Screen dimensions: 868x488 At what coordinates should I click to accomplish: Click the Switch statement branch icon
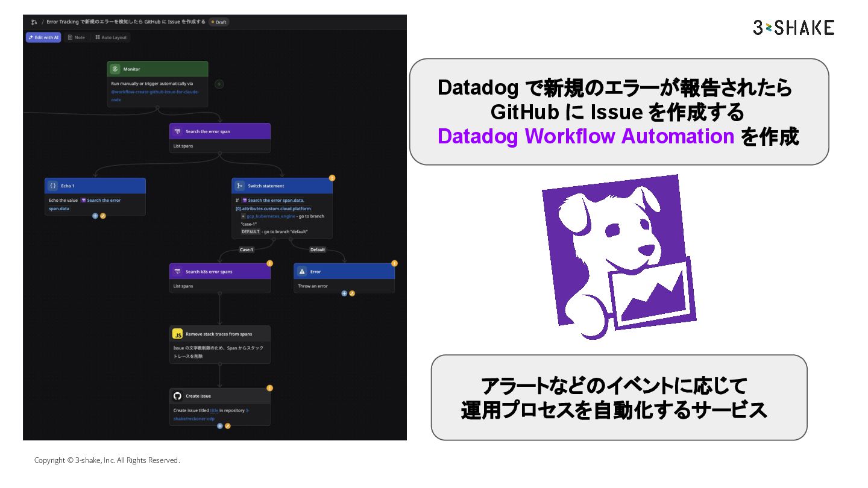coord(239,186)
